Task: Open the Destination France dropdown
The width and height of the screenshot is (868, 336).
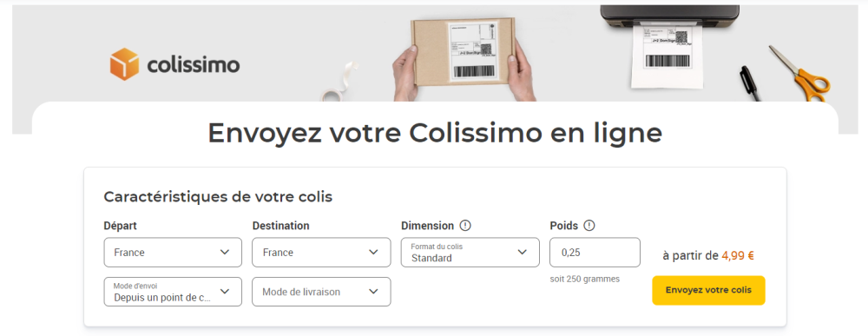Action: click(322, 253)
